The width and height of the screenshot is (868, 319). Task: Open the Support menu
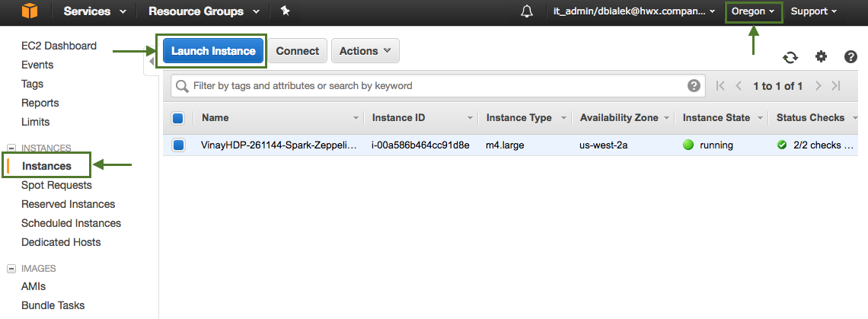pos(813,11)
